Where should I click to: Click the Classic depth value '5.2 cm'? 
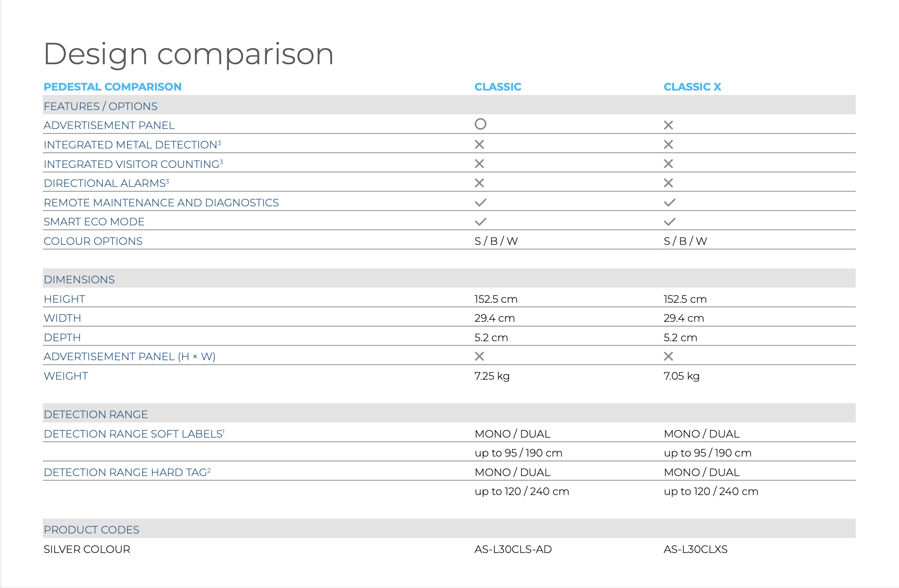491,337
